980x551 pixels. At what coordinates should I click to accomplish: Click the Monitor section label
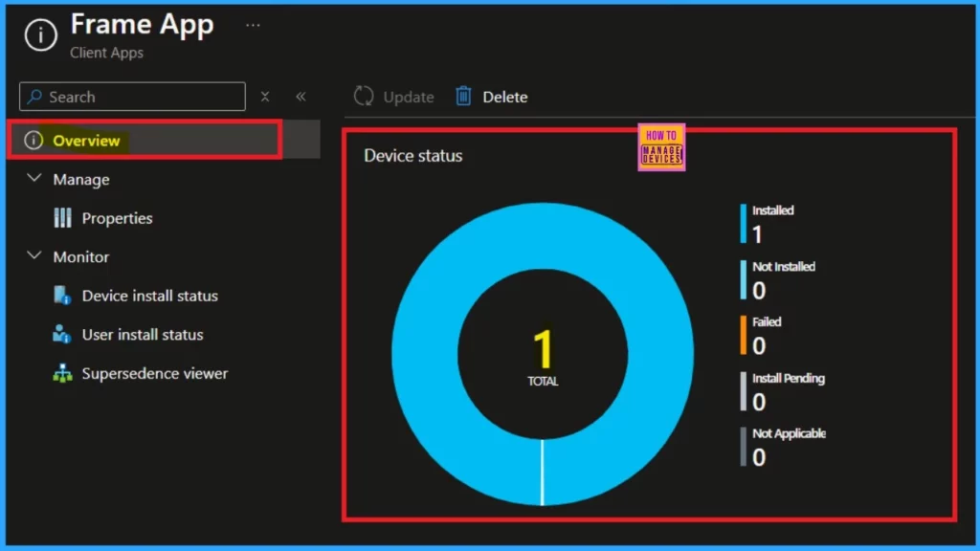point(81,257)
